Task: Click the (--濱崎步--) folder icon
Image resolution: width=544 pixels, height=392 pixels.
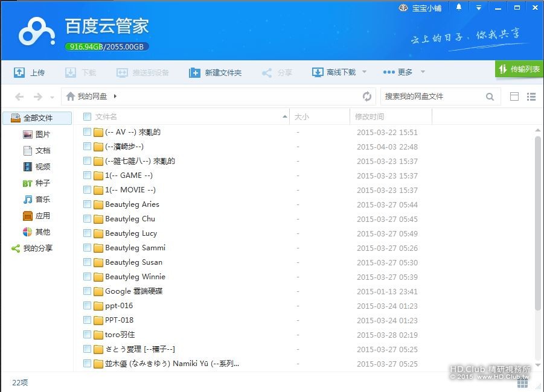Action: [98, 147]
